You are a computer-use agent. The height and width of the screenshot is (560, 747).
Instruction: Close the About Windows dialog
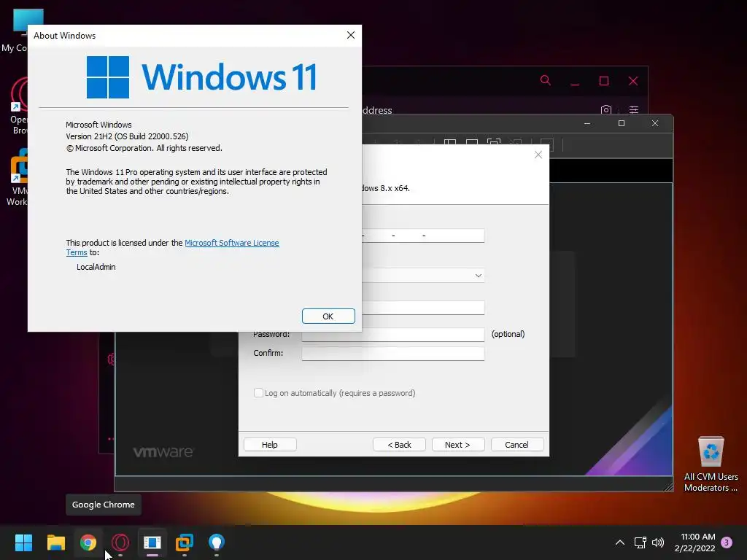click(x=351, y=35)
